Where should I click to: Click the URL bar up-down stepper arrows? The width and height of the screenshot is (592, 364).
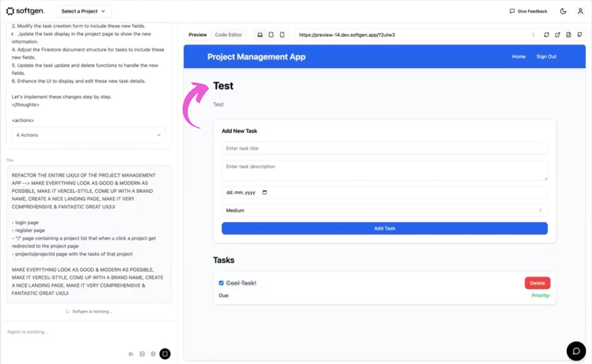533,35
